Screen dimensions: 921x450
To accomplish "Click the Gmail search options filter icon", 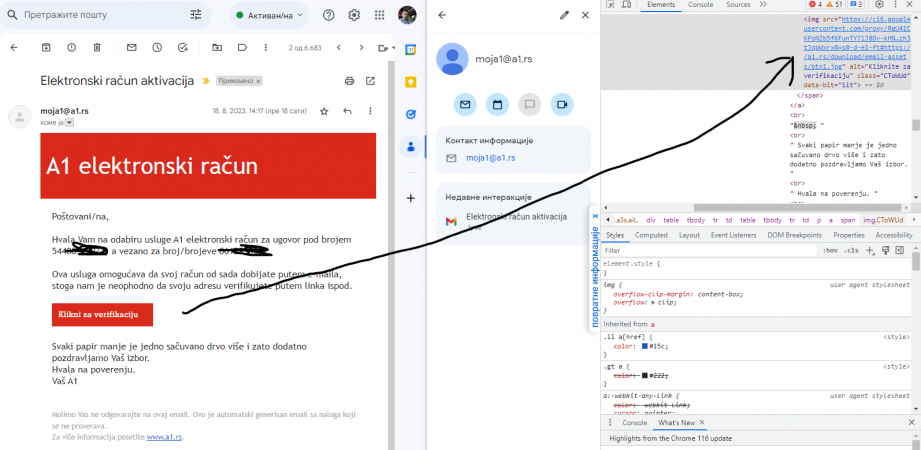I will [x=196, y=15].
